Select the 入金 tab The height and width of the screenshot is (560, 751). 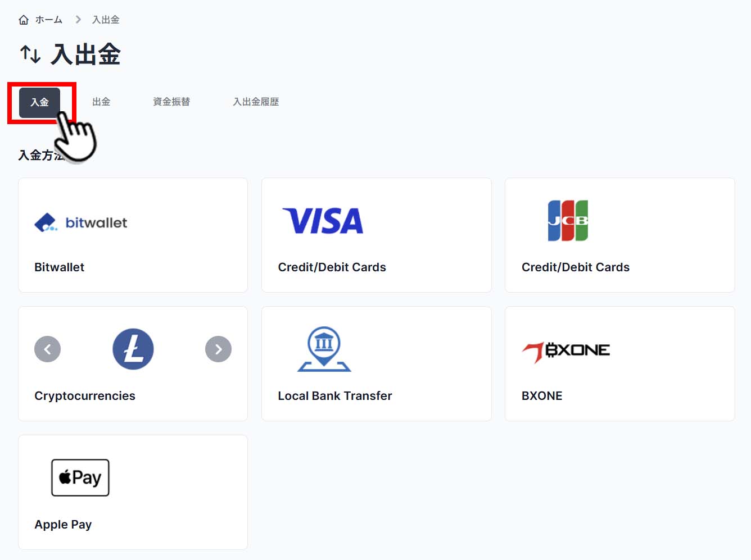[x=40, y=102]
